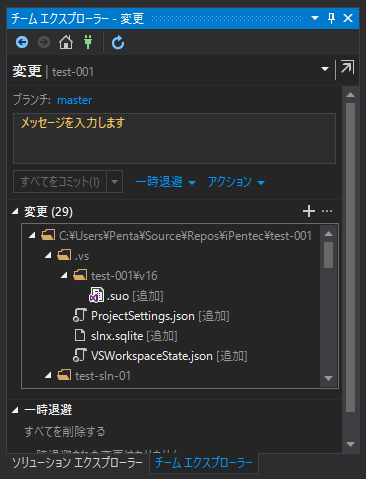Go to Team Explorer Home icon
366x479 pixels.
[x=66, y=42]
